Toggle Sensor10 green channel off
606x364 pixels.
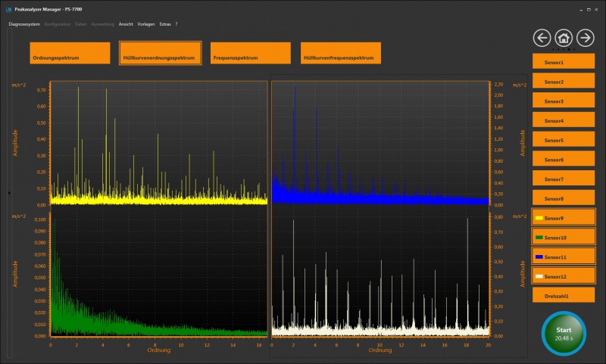[x=563, y=238]
